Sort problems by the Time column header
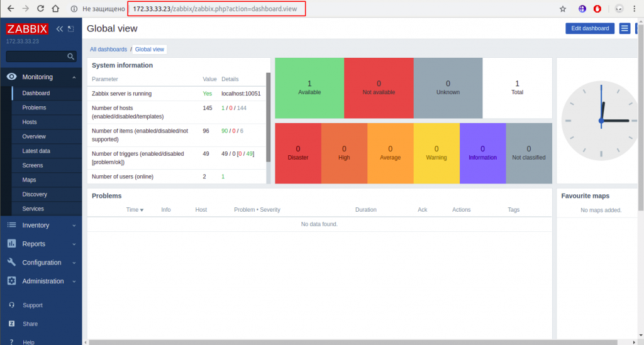Viewport: 644px width, 345px height. tap(134, 210)
